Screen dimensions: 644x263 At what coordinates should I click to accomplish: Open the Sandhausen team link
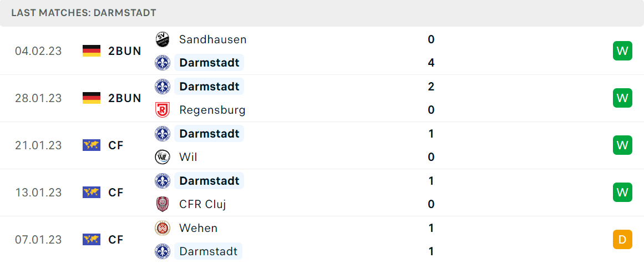point(213,39)
